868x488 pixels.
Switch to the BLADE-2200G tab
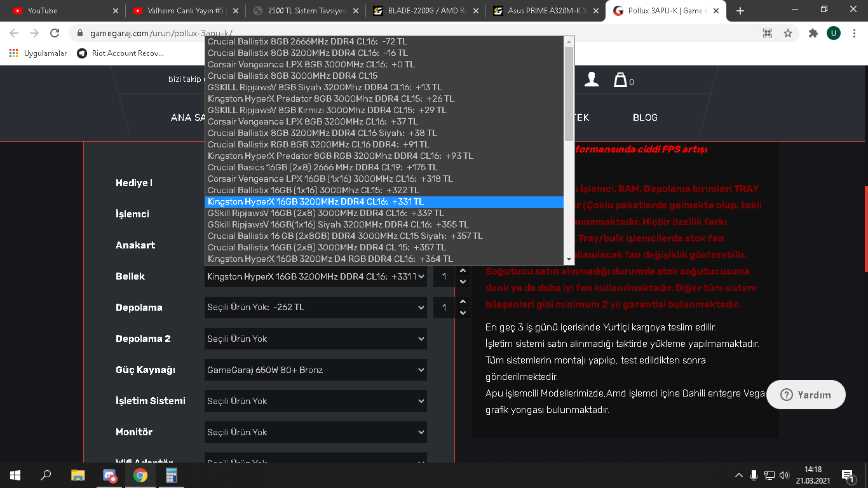coord(423,11)
